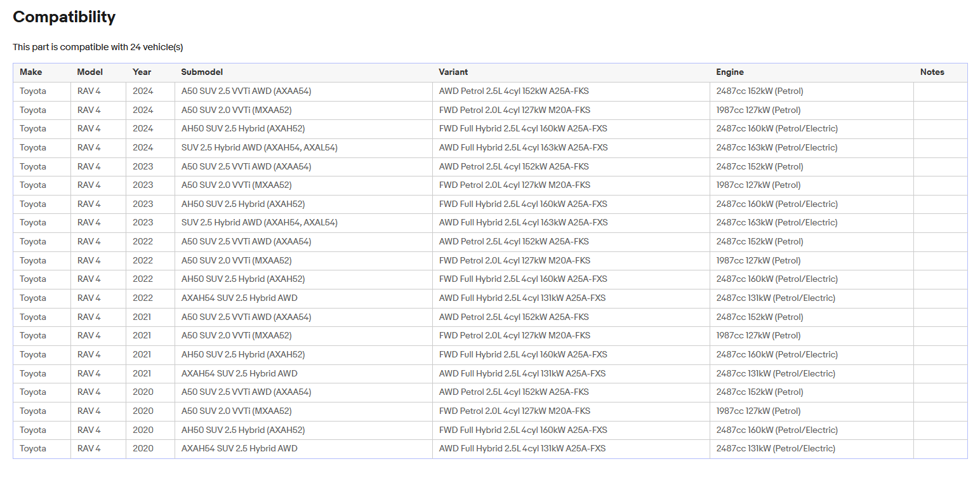Click the 2024 AWD Petrol 2.5L 152kW A25A-FKS variant
This screenshot has height=492, width=980.
tap(571, 91)
